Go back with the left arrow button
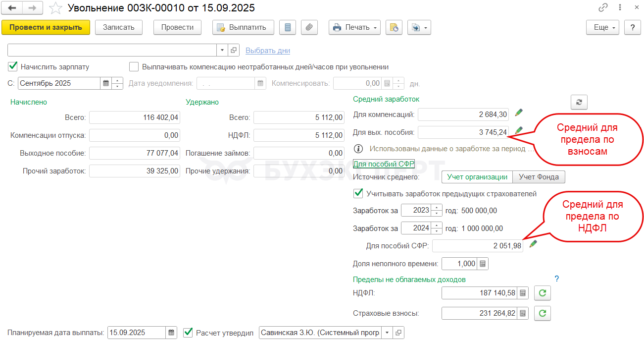 pos(12,8)
